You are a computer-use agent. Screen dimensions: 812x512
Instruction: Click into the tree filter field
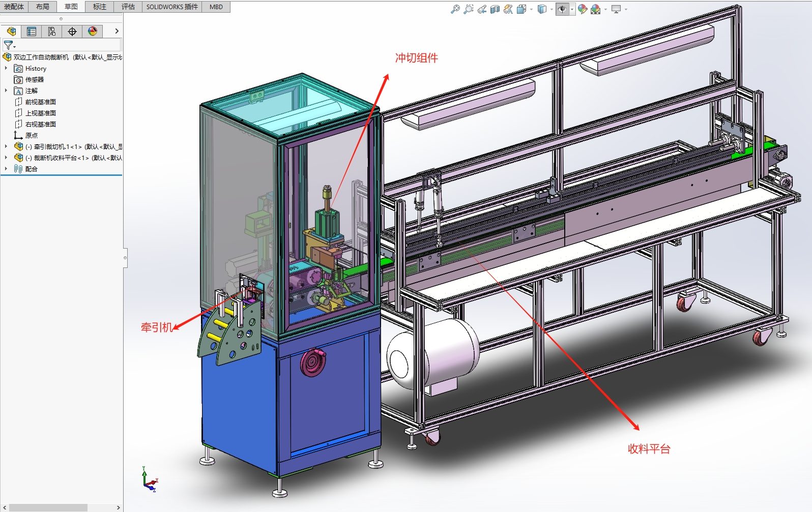click(69, 45)
